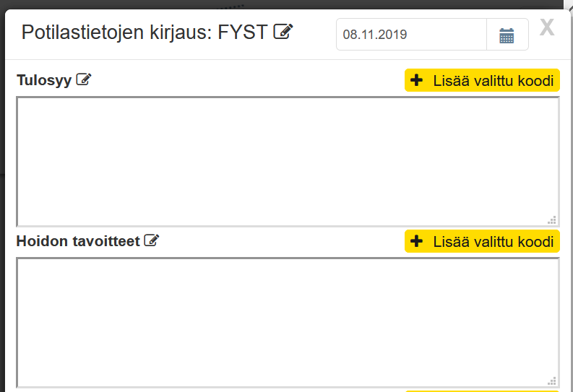Click the edit icon beside Hoidon tavoitteet
Image resolution: width=573 pixels, height=392 pixels.
pos(151,241)
